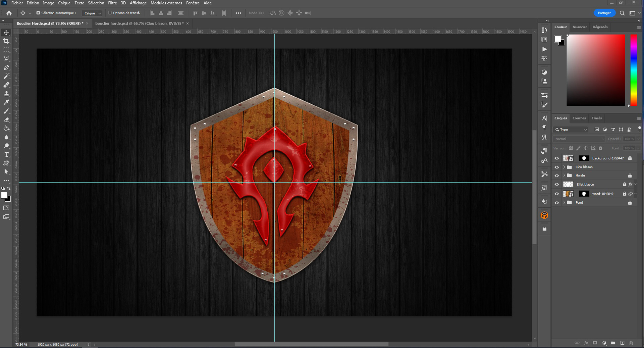Expand the Fond group
Image resolution: width=644 pixels, height=348 pixels.
click(564, 203)
